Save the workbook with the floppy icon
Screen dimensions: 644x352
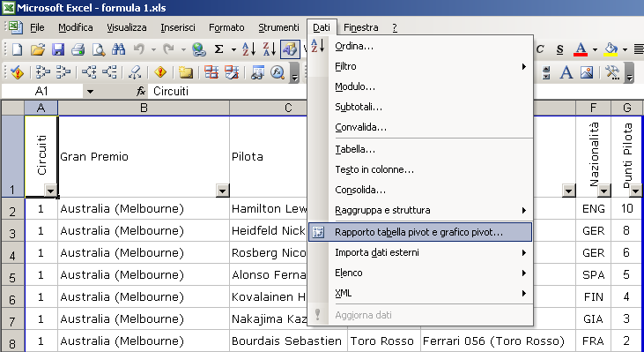[x=58, y=49]
